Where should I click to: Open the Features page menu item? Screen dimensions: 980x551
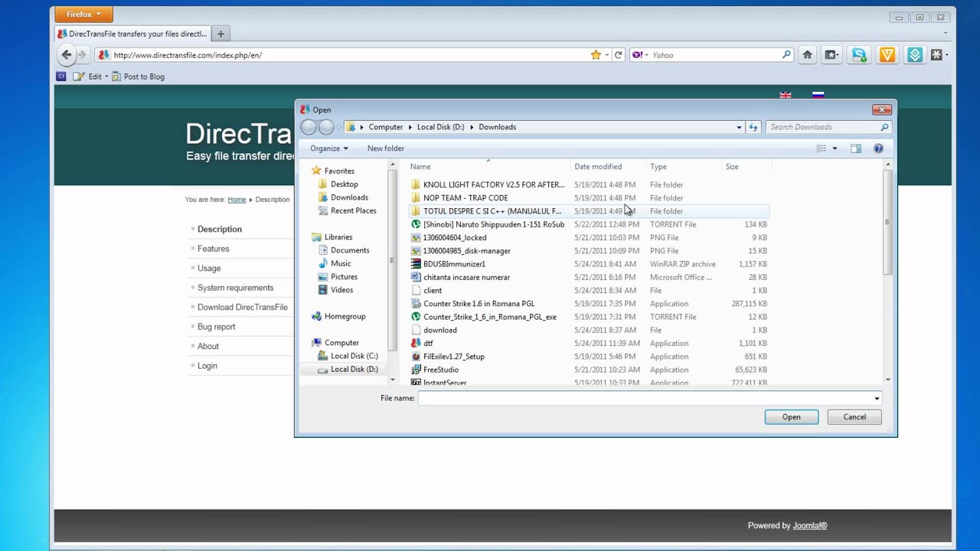click(x=214, y=249)
